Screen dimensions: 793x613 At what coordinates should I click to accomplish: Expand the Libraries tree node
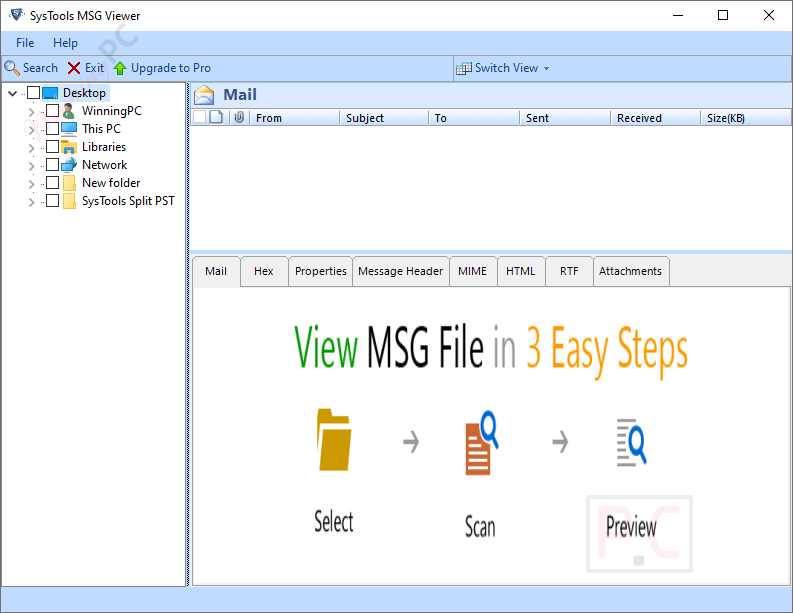(x=31, y=148)
